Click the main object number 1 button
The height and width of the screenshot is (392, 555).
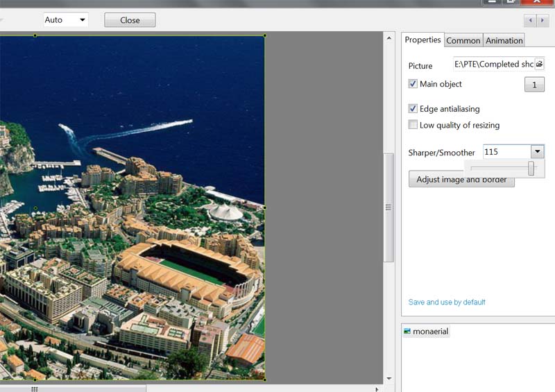tap(533, 85)
